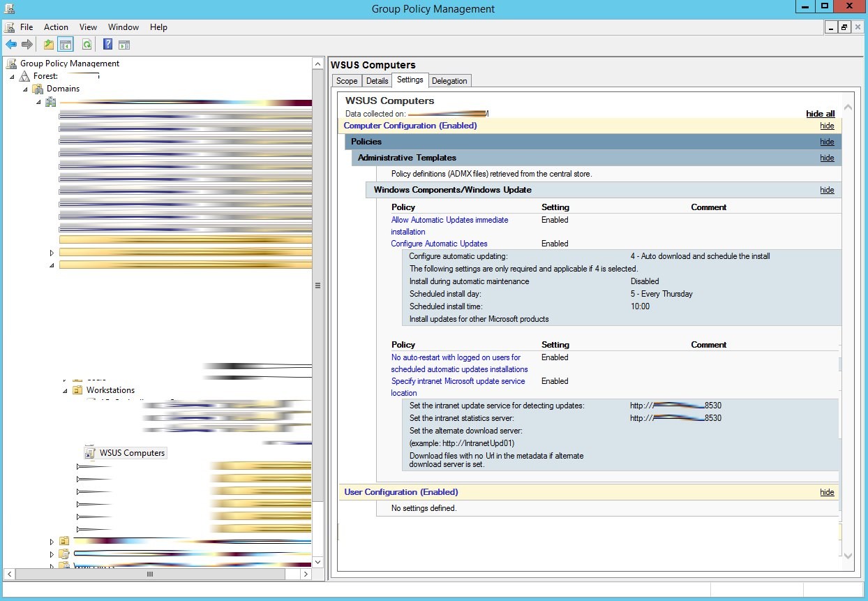Select the WSUS Computers GPO in tree

(132, 453)
